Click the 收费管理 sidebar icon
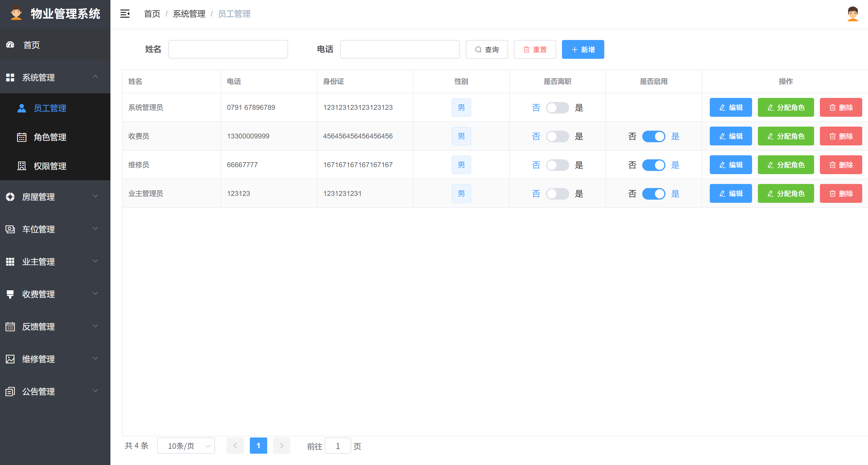This screenshot has height=465, width=868. tap(10, 294)
